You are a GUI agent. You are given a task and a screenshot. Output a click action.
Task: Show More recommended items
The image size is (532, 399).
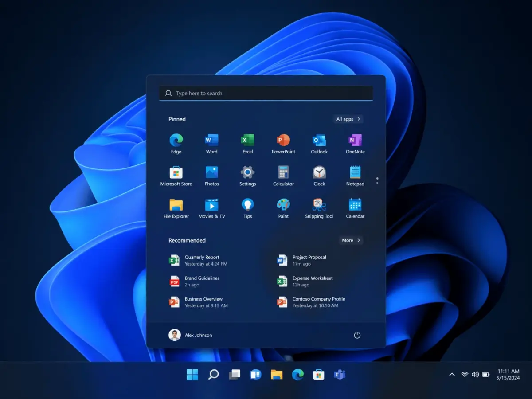352,240
